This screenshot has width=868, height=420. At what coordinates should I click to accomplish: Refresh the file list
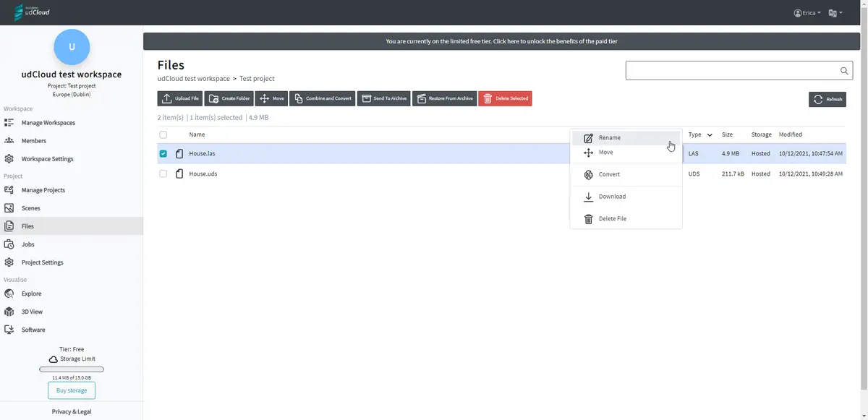[827, 99]
